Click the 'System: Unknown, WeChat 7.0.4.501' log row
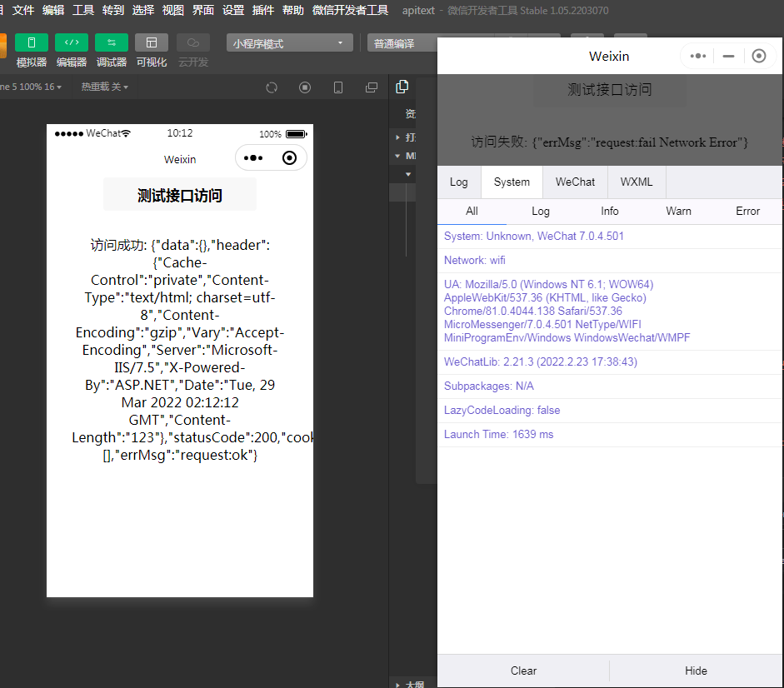The image size is (784, 688). (610, 237)
